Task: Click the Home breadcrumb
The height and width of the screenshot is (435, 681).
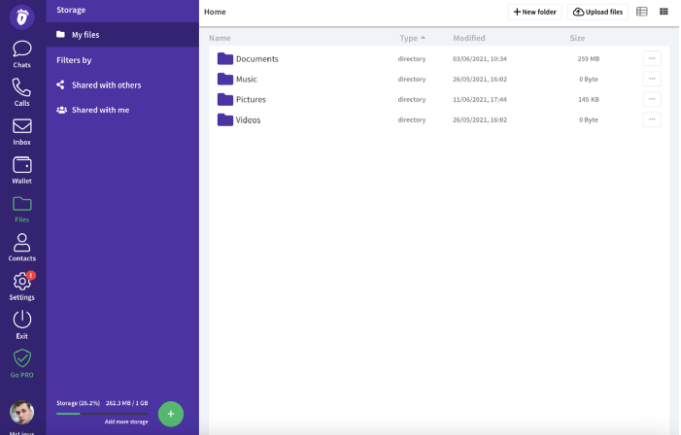Action: click(215, 12)
